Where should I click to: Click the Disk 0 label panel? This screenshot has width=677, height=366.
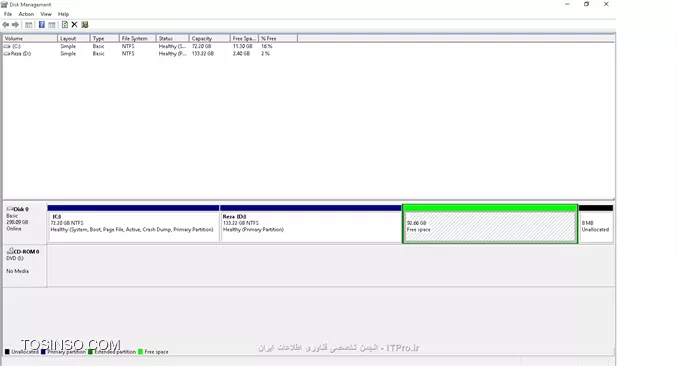click(x=25, y=223)
